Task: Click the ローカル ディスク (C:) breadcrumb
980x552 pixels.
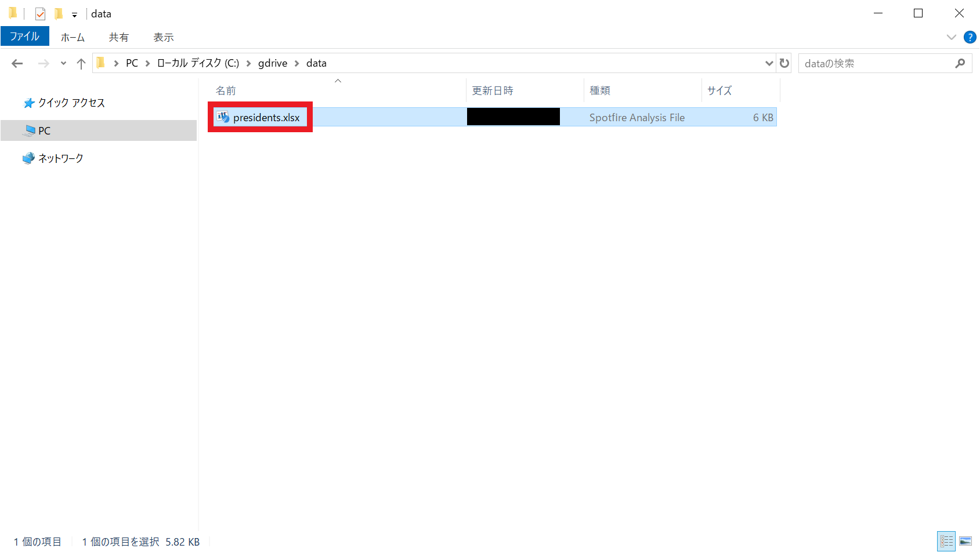Action: coord(198,63)
